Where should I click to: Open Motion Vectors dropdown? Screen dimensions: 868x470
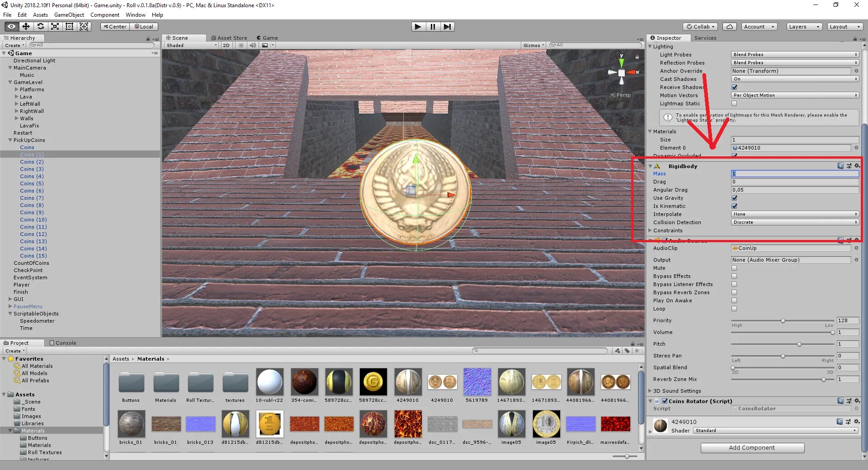(x=795, y=95)
